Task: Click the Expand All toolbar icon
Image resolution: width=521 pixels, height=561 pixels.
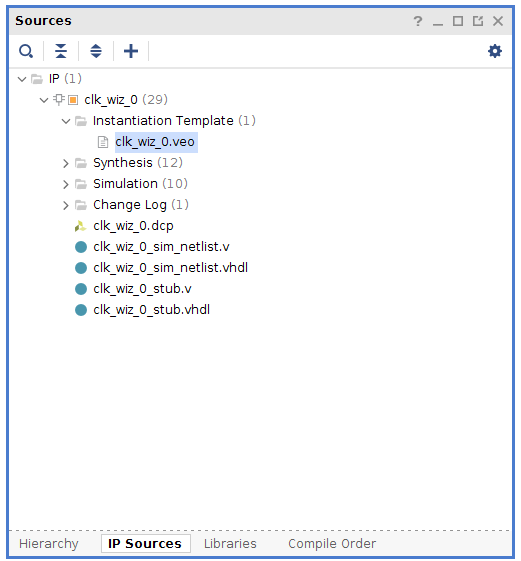Action: coord(96,51)
